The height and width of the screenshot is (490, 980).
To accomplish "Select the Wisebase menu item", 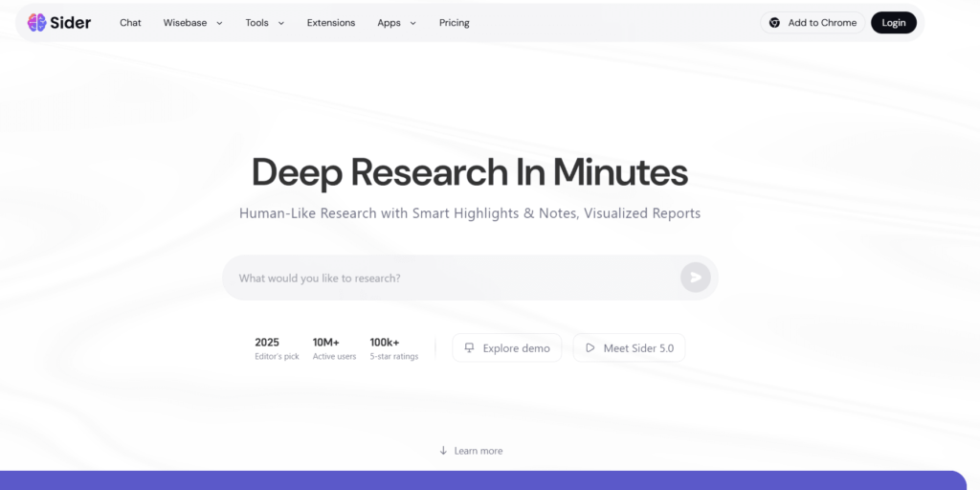I will [x=185, y=23].
